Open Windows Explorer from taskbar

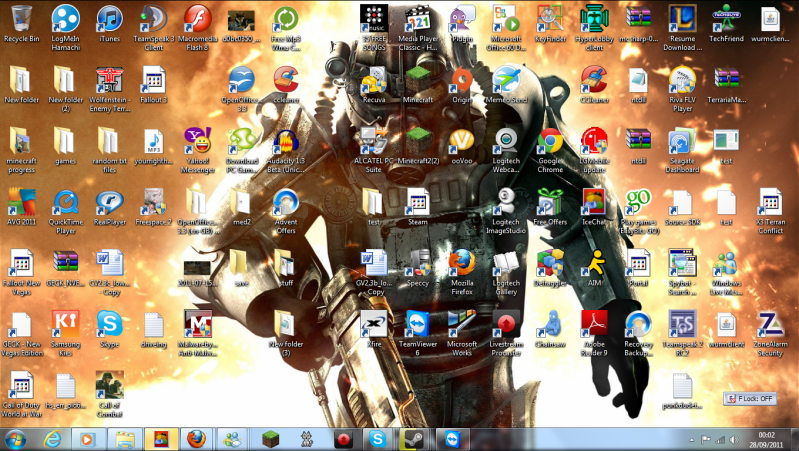coord(125,439)
